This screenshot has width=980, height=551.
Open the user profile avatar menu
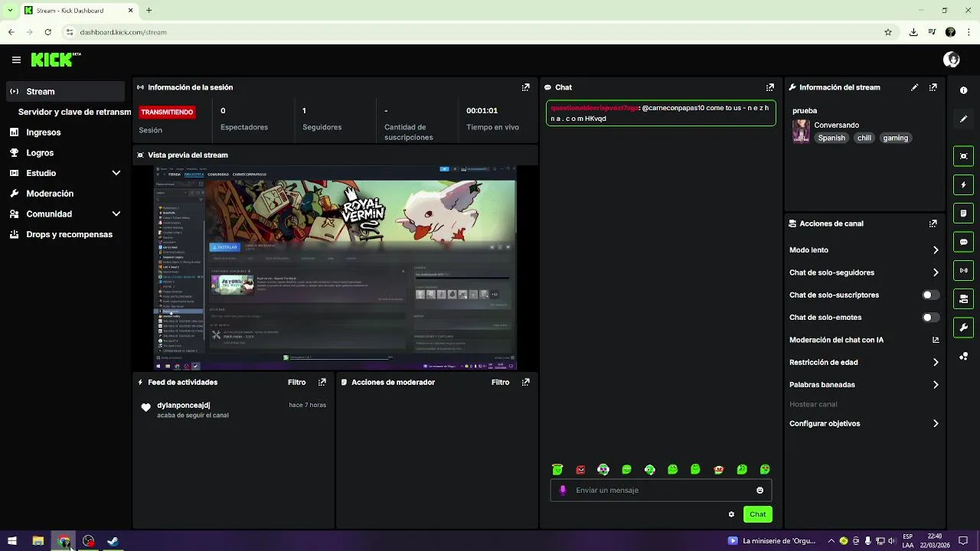(952, 60)
